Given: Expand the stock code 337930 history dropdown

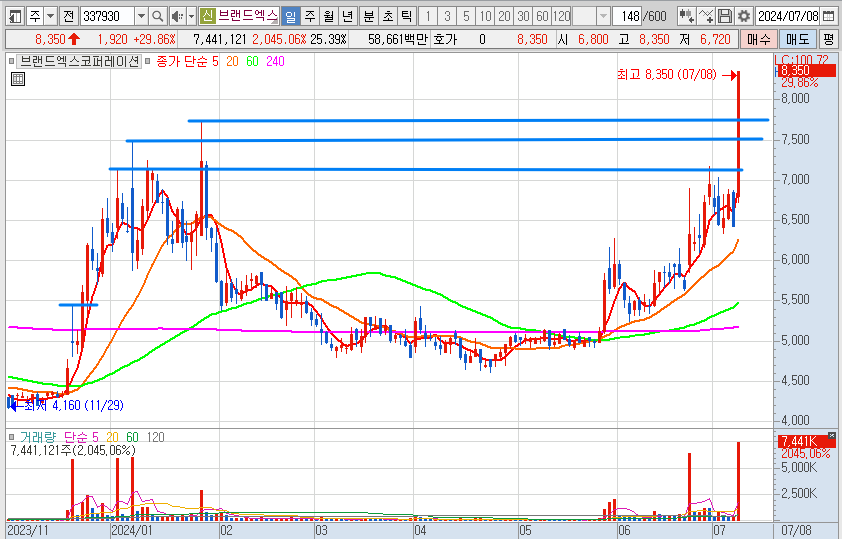Looking at the screenshot, I should coord(141,16).
